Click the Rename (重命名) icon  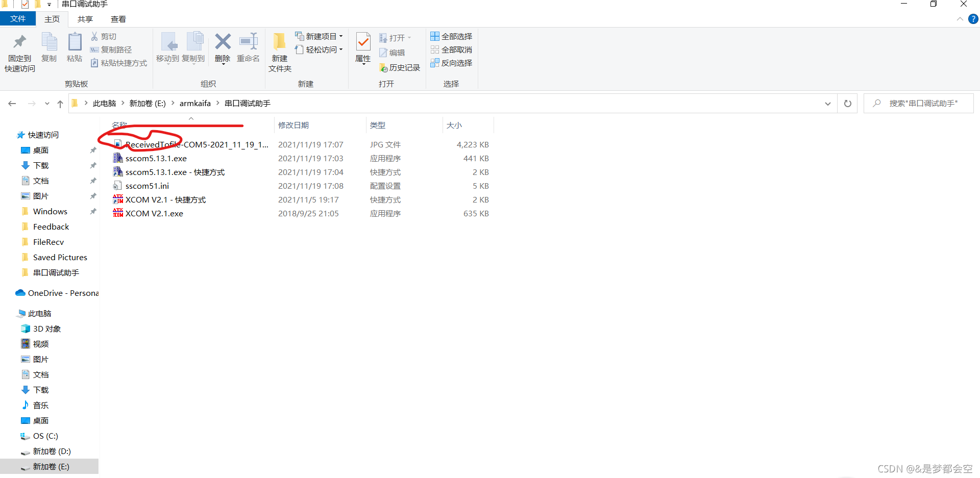point(249,41)
